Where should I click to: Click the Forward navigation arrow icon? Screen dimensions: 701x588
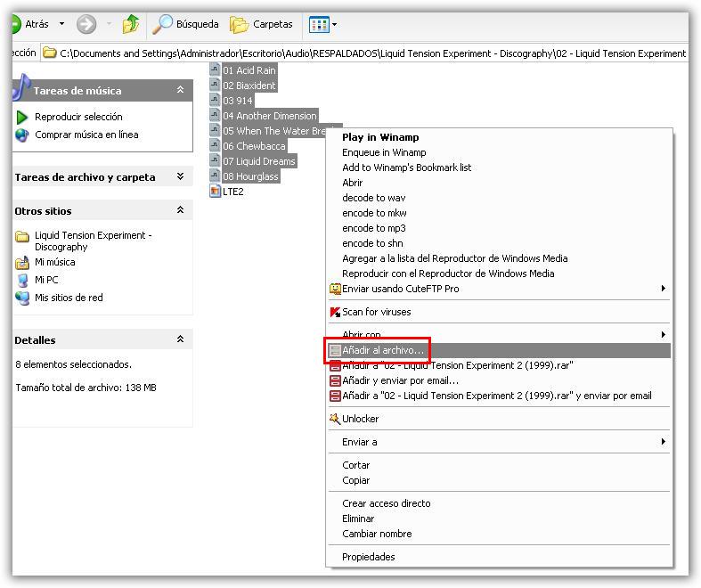[86, 24]
